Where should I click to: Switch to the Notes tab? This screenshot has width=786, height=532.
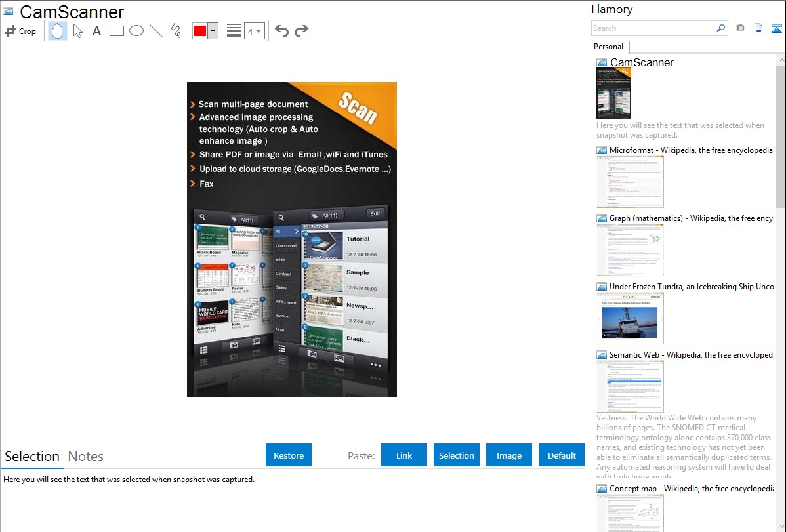(86, 457)
